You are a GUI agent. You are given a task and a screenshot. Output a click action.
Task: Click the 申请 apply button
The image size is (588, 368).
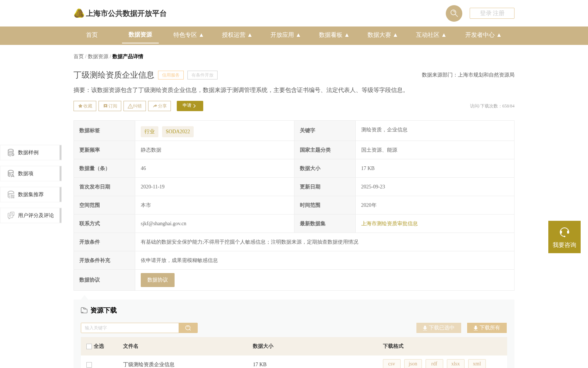pos(190,106)
